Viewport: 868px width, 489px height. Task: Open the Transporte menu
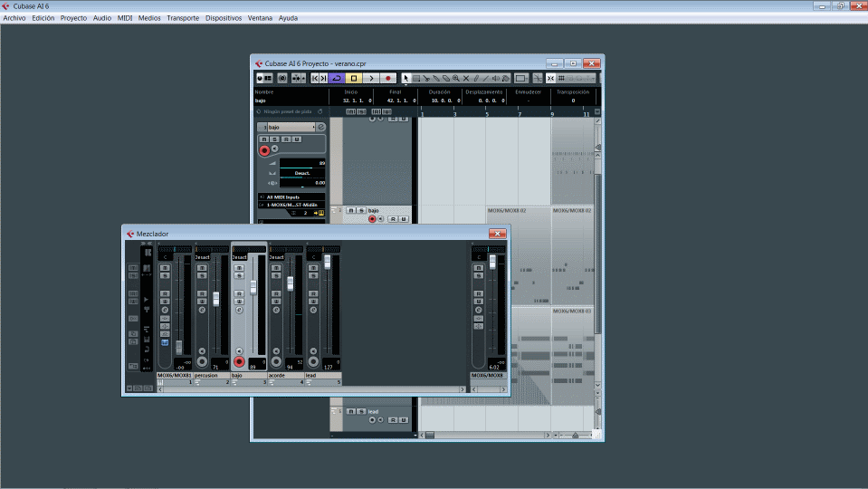pyautogui.click(x=183, y=18)
